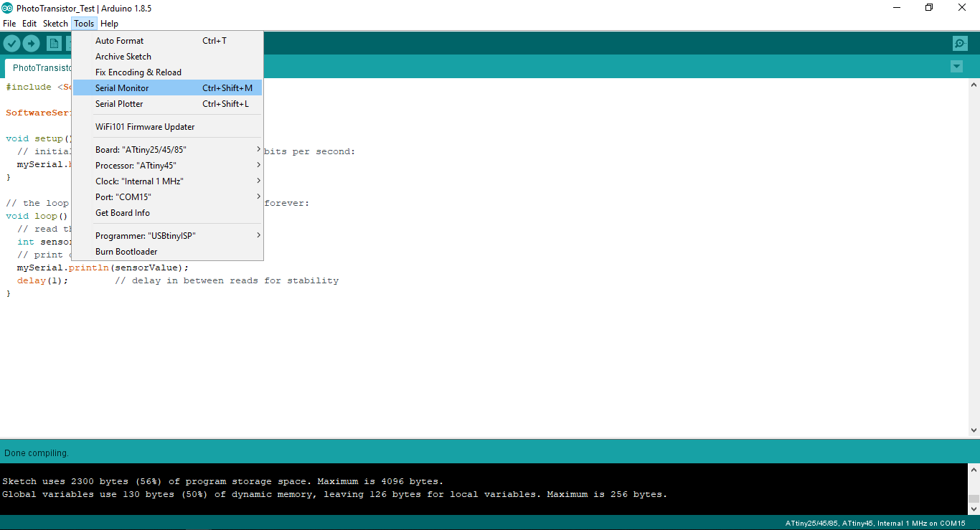
Task: Click Fix Encoding & Reload
Action: pyautogui.click(x=167, y=72)
